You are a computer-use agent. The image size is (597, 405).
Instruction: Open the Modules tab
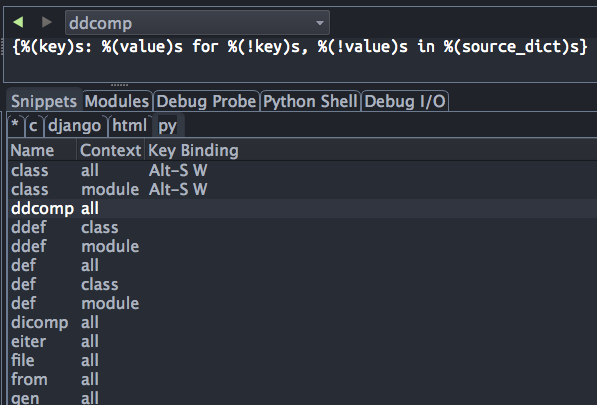pos(117,101)
